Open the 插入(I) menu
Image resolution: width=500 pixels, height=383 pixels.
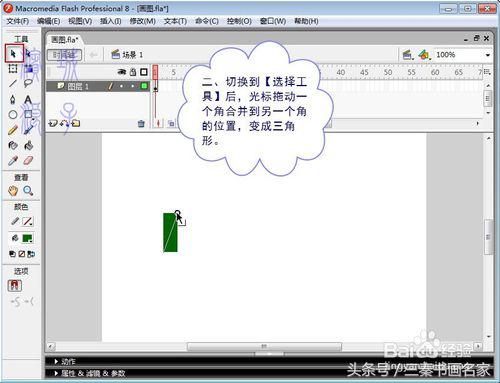pyautogui.click(x=111, y=21)
